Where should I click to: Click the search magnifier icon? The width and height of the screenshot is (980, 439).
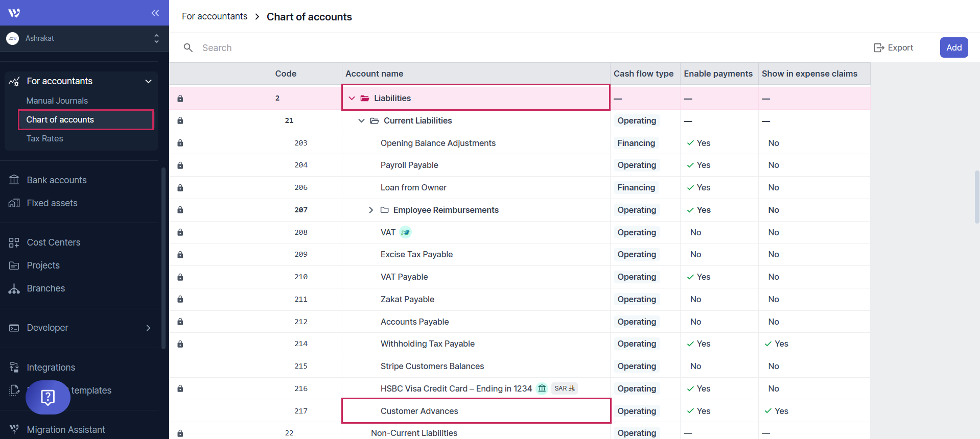(188, 47)
